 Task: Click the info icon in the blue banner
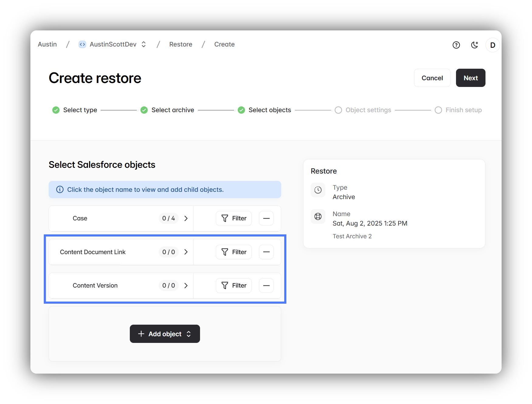60,189
